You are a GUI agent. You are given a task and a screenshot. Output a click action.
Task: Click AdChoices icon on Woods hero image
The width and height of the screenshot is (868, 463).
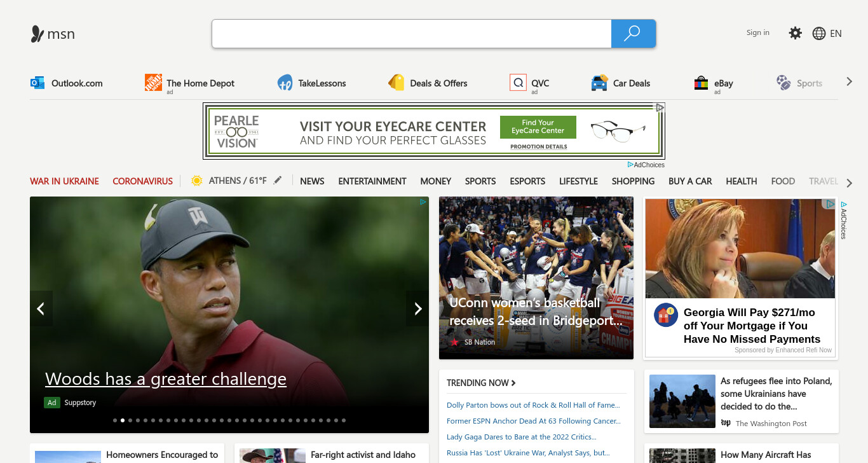(423, 202)
